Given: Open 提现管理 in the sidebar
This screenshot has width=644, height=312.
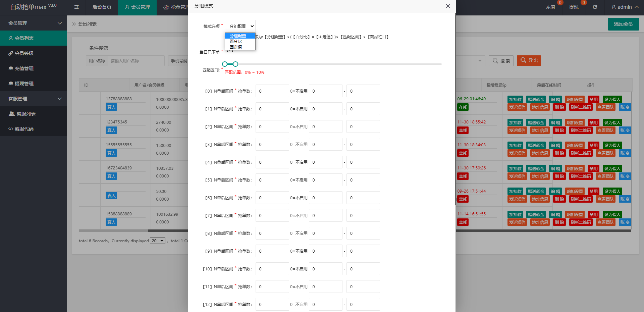Looking at the screenshot, I should click(34, 84).
